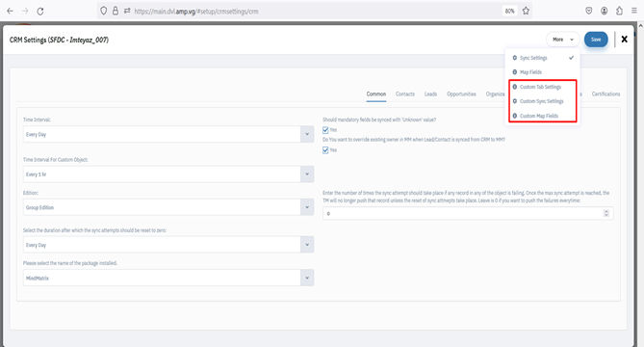Viewport: 644px width, 347px height.
Task: Open the Edition dropdown showing Group Edition
Action: [x=168, y=207]
